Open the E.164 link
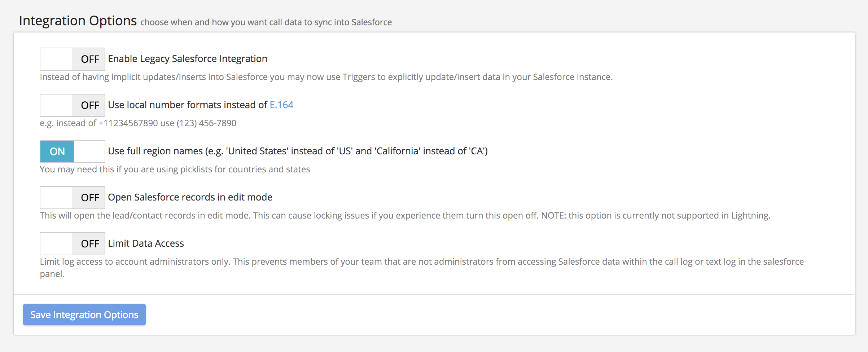Viewport: 868px width, 352px height. point(281,105)
